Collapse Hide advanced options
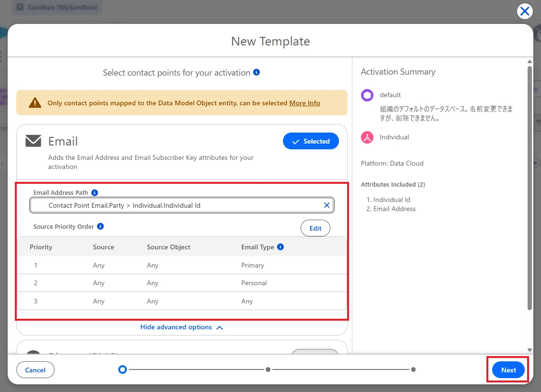541x392 pixels. [181, 327]
